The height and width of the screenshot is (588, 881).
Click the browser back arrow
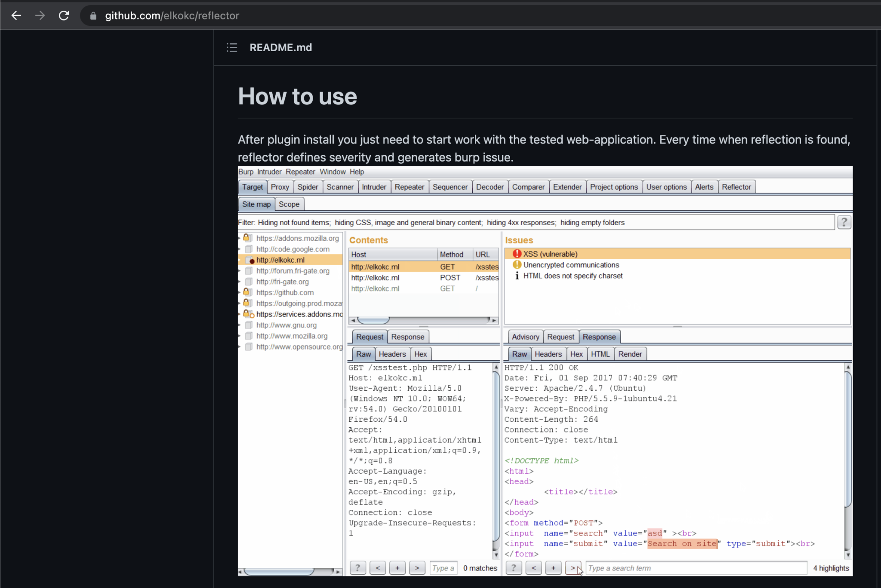(x=16, y=15)
